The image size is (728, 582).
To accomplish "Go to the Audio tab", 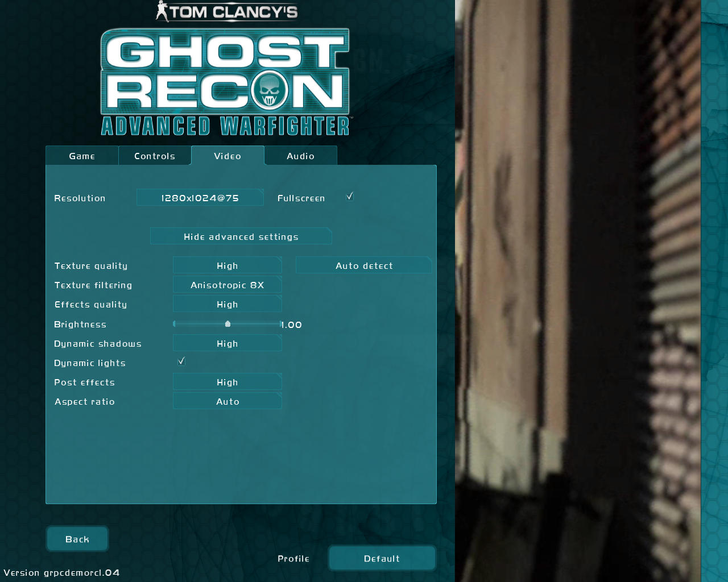I will pyautogui.click(x=300, y=156).
